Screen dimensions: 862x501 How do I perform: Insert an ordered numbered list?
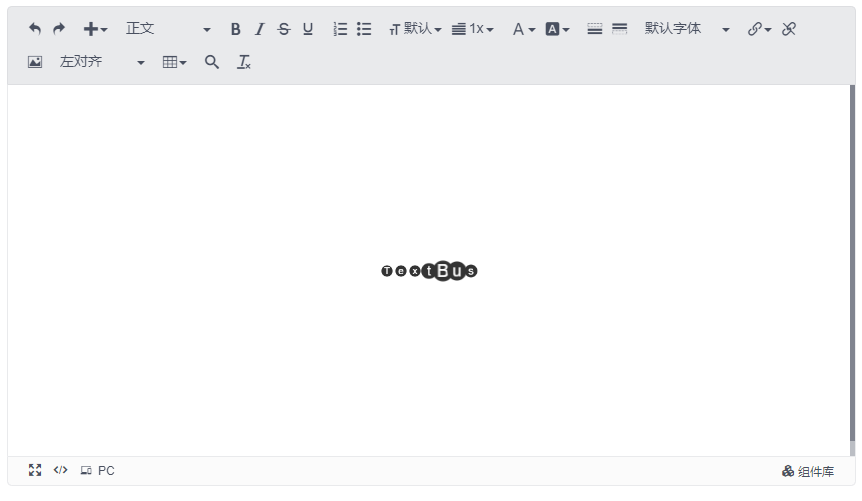click(x=340, y=29)
